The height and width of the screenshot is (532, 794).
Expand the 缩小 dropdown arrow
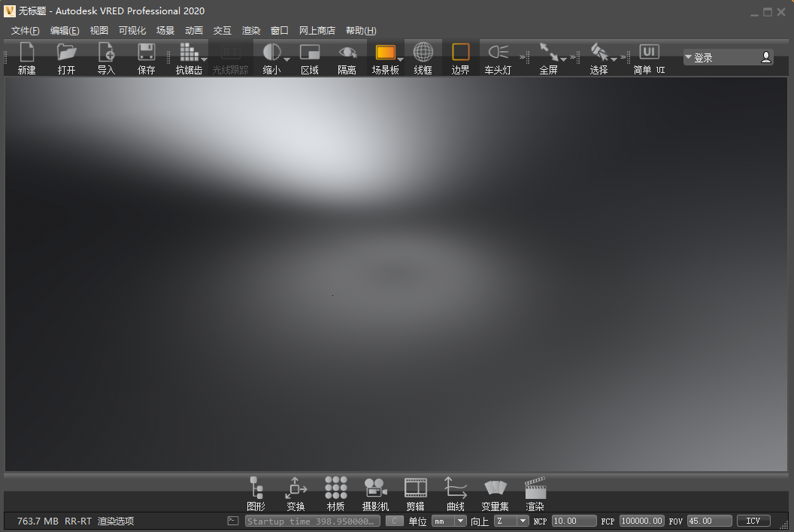point(286,59)
